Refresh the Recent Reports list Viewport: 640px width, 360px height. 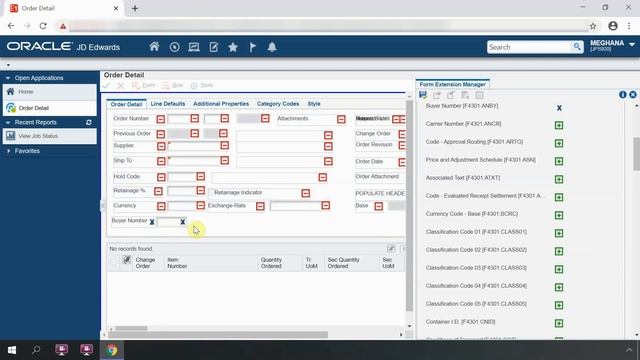pyautogui.click(x=89, y=122)
